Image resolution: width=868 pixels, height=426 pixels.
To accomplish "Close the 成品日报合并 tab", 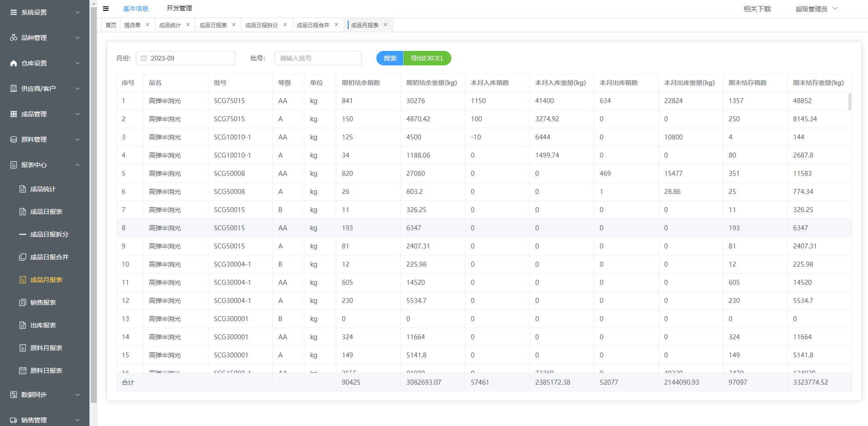I will (336, 25).
